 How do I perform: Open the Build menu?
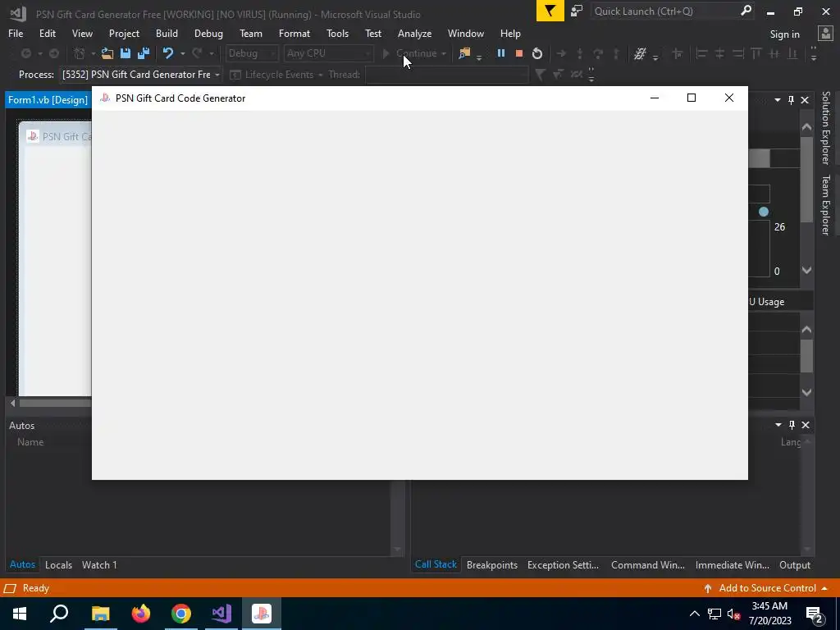click(167, 33)
